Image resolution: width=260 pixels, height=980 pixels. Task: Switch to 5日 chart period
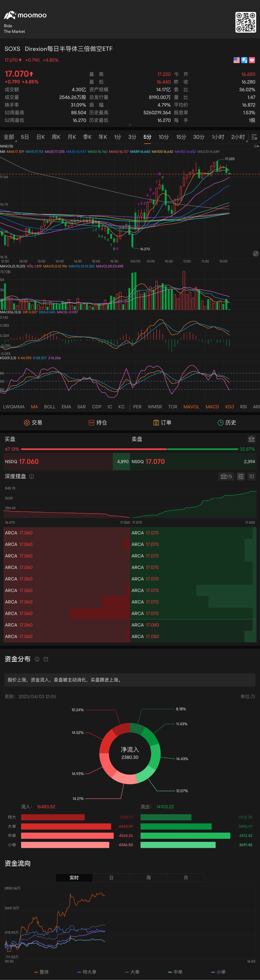click(x=25, y=137)
